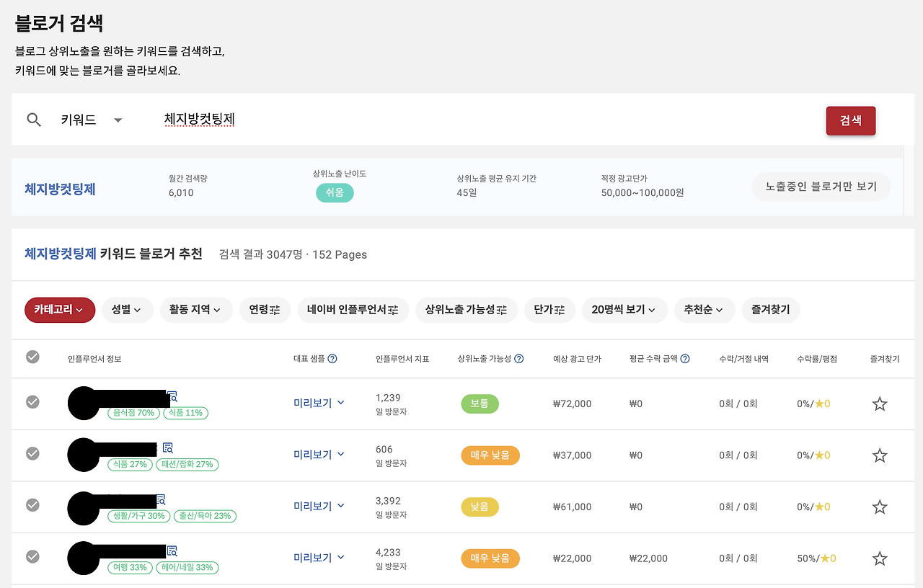Screen dimensions: 923x588
Task: Click the red 검색 button
Action: click(851, 120)
